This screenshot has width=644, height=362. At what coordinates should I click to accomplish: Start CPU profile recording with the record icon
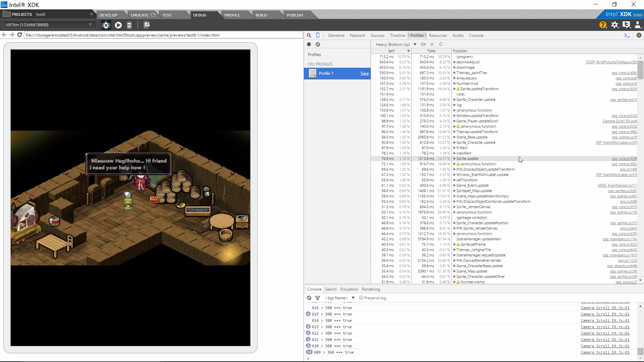coord(309,44)
